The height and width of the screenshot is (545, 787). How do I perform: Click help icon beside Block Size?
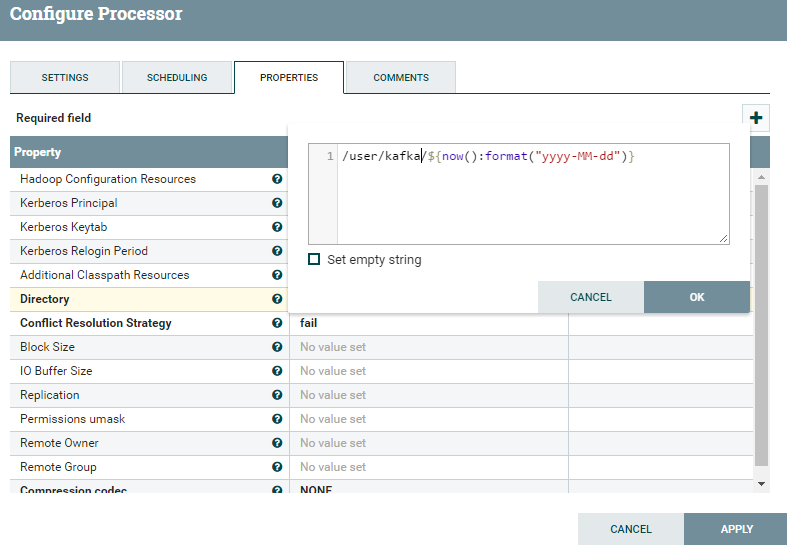[x=277, y=347]
